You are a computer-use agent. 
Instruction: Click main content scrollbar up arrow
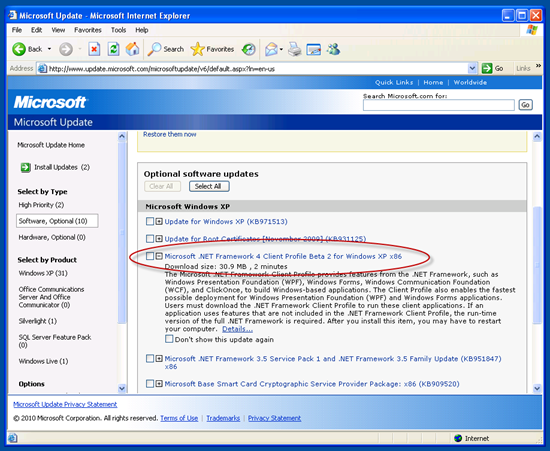537,136
